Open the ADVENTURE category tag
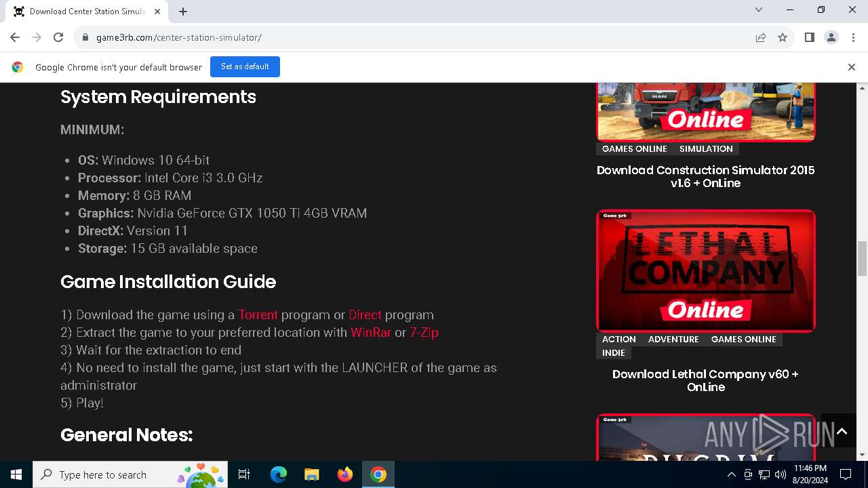Screen dimensions: 868x488 point(673,339)
